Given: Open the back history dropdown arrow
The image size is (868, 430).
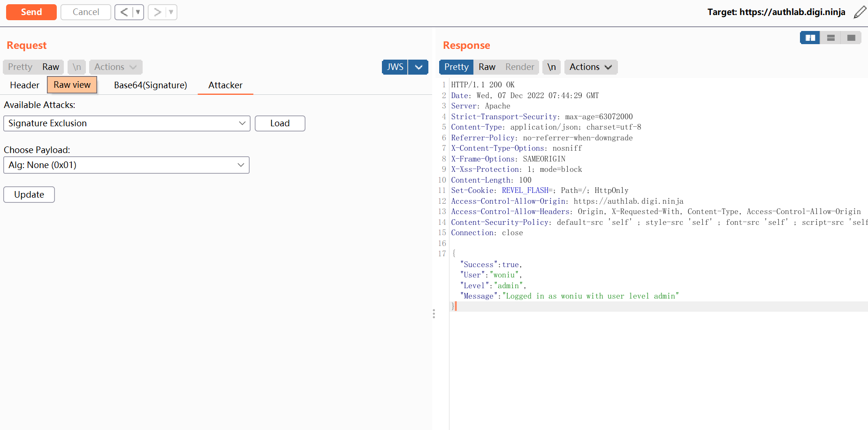Looking at the screenshot, I should [x=138, y=12].
